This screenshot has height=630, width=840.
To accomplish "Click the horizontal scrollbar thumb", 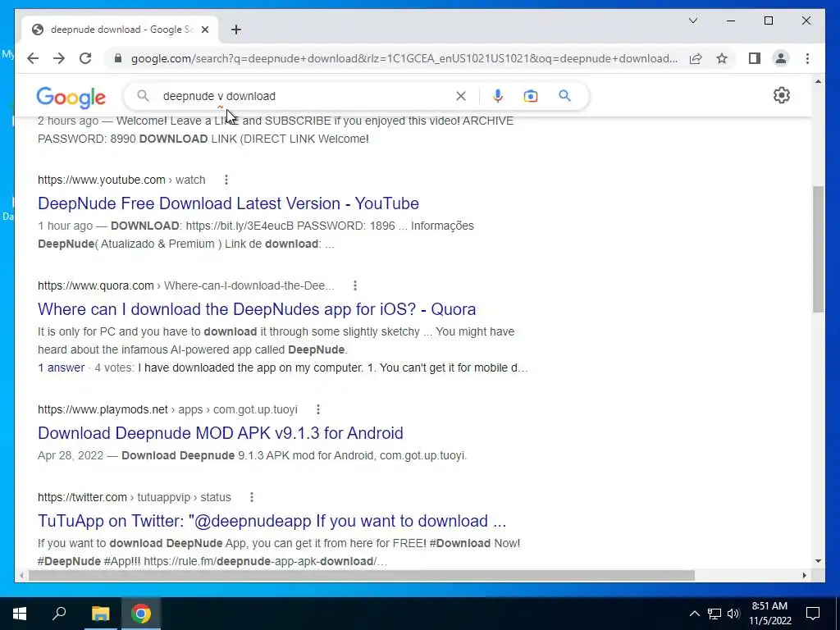I will [x=362, y=576].
